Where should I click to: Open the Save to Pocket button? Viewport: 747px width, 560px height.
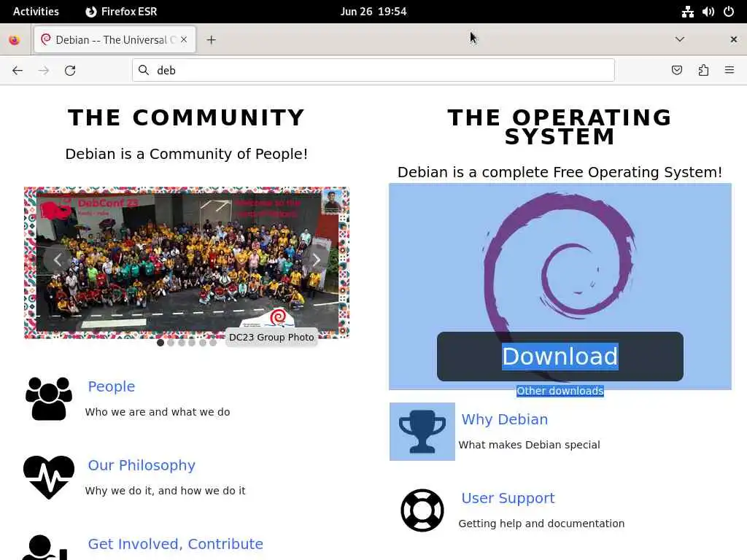pos(676,71)
